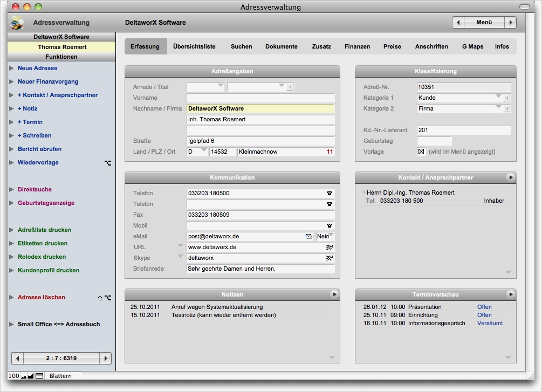Click into the Straße input field

pos(260,141)
